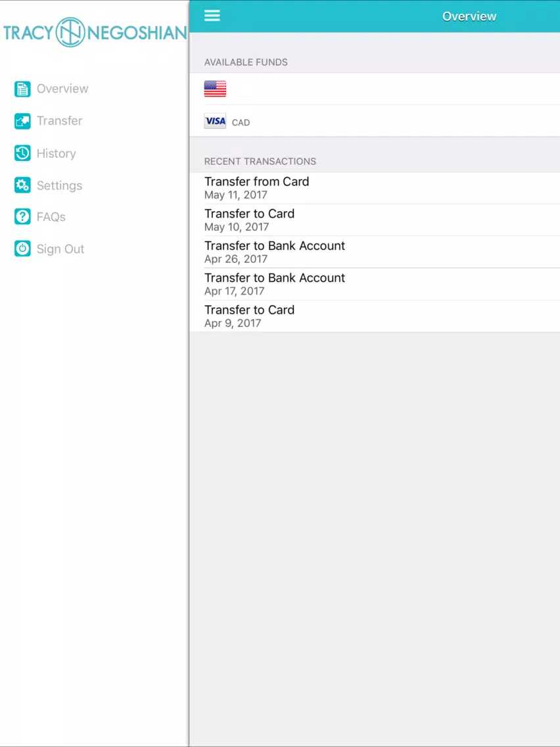560x747 pixels.
Task: Open Transfer to Bank Account Apr 17, 2017
Action: point(375,284)
